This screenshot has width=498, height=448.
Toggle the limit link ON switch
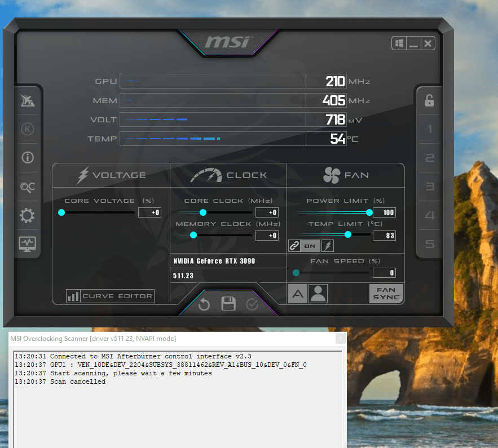click(x=310, y=246)
